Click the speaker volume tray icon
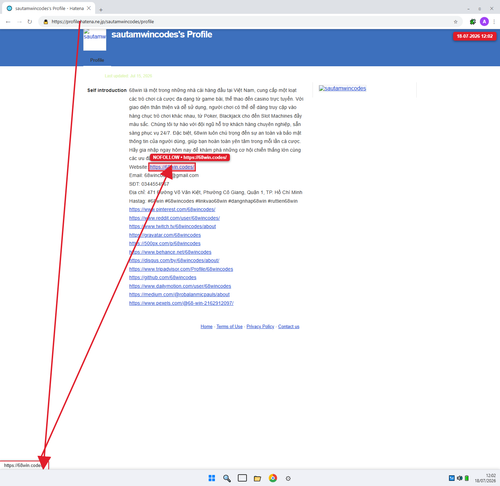Screen dimensions: 500x486 pyautogui.click(x=460, y=478)
